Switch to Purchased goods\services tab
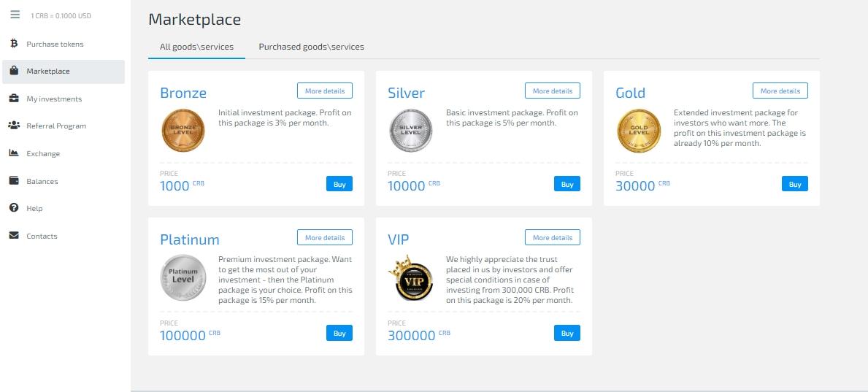868x392 pixels. (311, 47)
